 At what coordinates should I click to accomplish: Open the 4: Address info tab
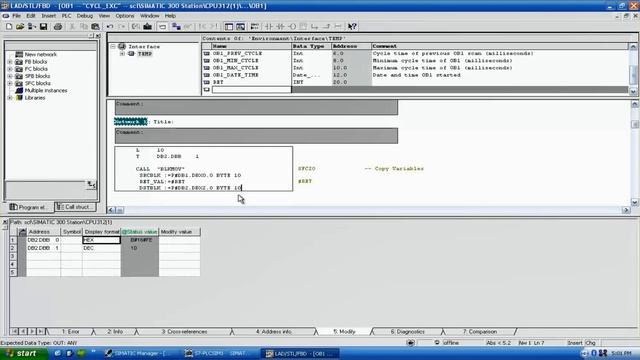tap(273, 332)
